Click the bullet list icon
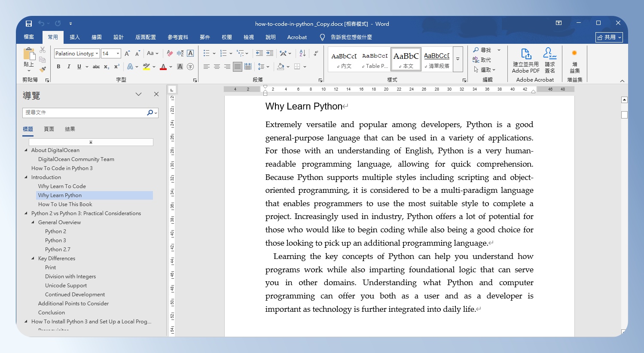The height and width of the screenshot is (353, 644). (x=206, y=53)
